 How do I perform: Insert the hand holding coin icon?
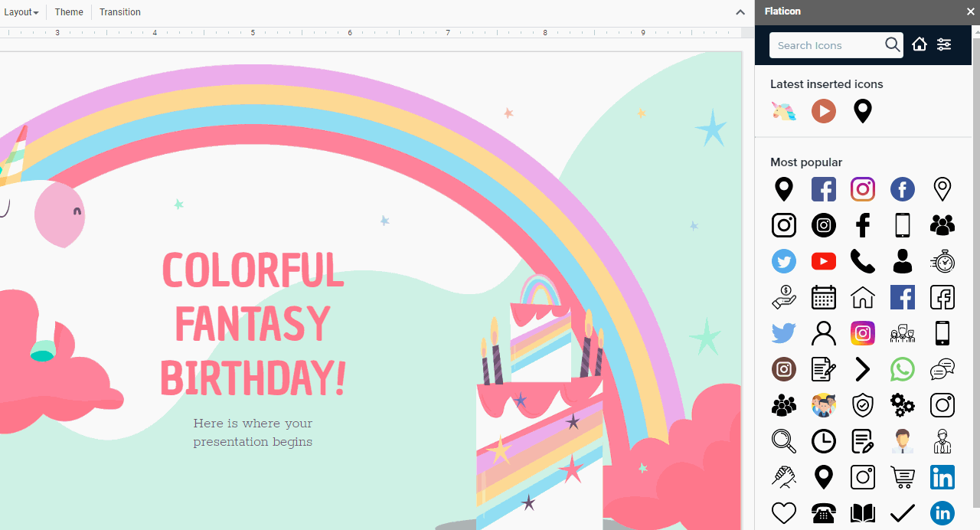784,297
